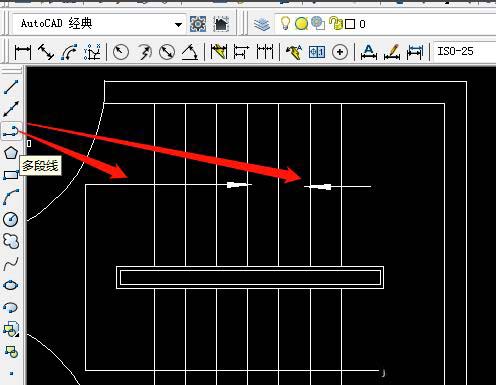Select the Revision Cloud tool
The height and width of the screenshot is (385, 496).
coord(11,241)
